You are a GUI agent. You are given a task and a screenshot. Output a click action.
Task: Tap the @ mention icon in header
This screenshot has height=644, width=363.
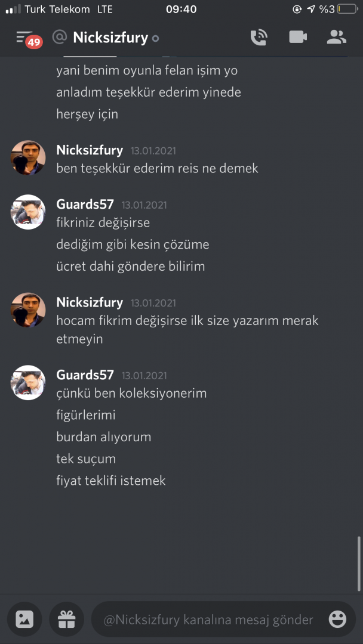pyautogui.click(x=60, y=38)
